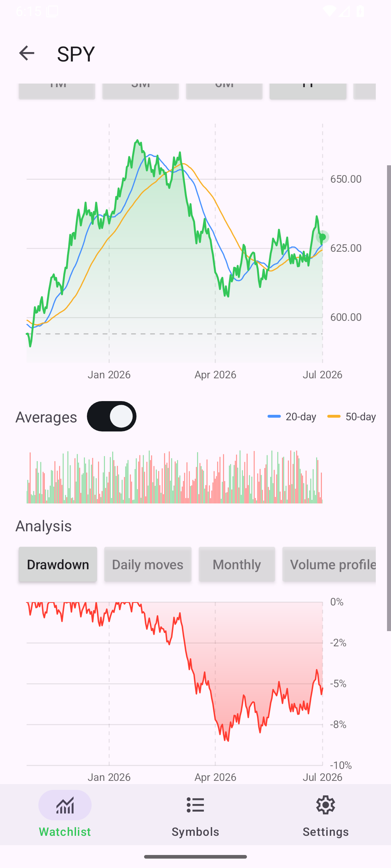Click the page scrollbar thumb
391x868 pixels.
(389, 398)
